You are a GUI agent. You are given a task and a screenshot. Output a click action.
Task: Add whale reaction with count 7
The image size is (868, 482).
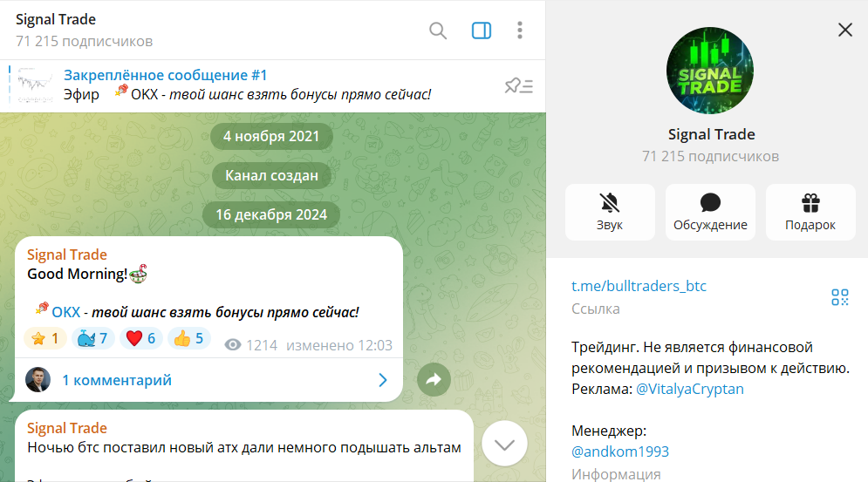(x=93, y=338)
